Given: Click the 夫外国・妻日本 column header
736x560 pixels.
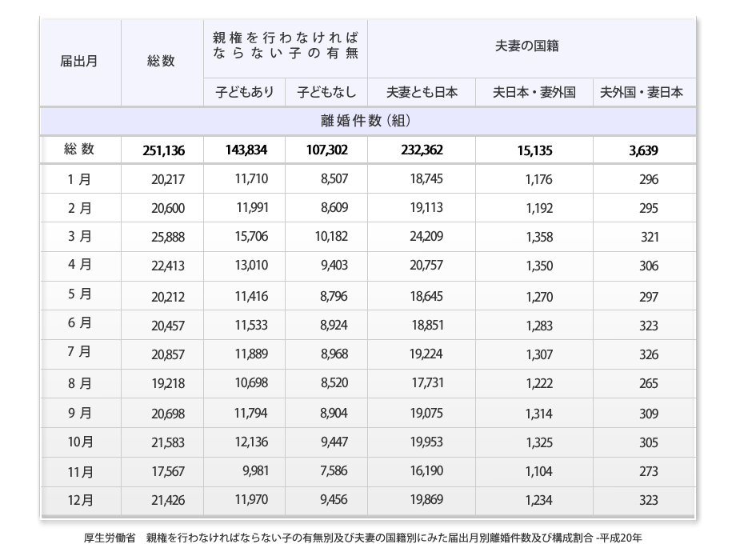Looking at the screenshot, I should tap(642, 92).
